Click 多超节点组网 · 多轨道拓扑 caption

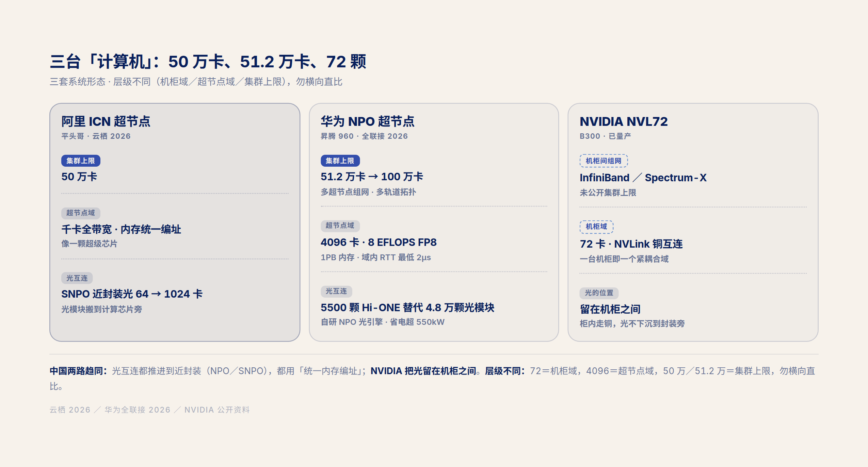click(x=368, y=192)
